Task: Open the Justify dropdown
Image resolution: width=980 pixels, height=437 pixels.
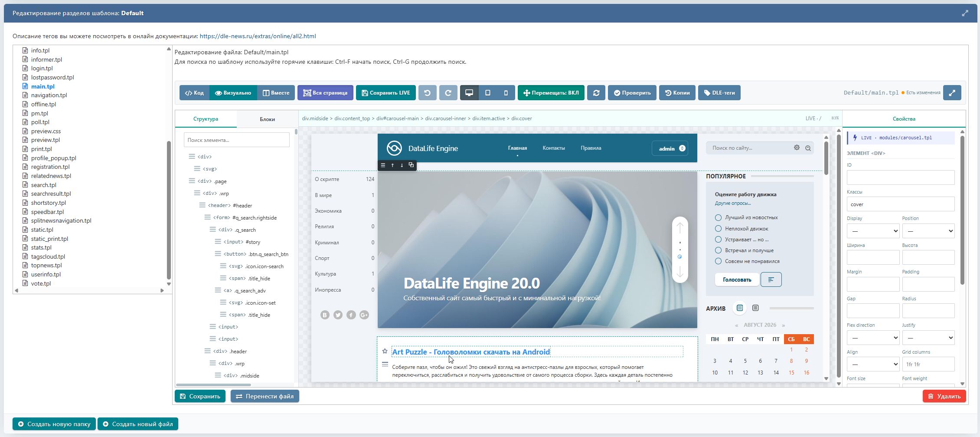Action: pyautogui.click(x=928, y=338)
